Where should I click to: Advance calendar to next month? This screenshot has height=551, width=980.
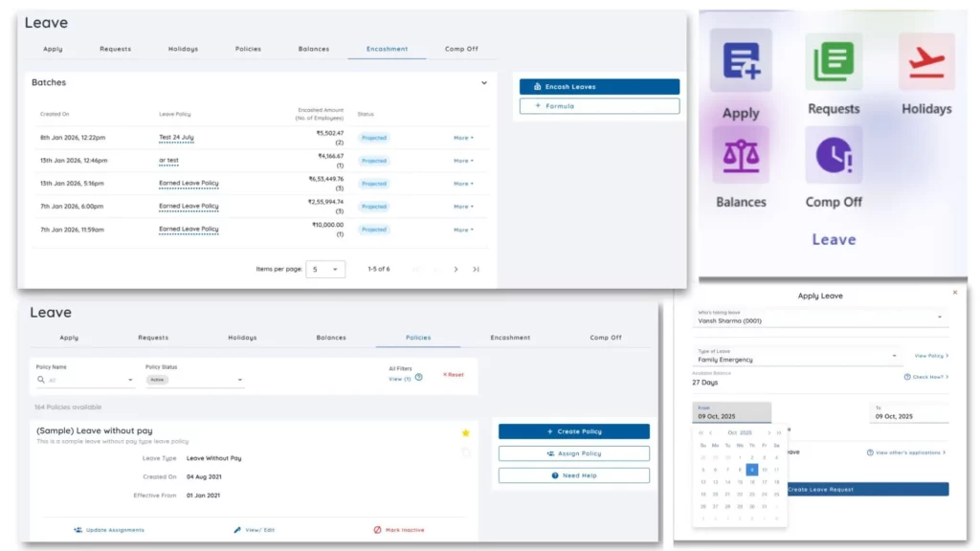(x=768, y=432)
